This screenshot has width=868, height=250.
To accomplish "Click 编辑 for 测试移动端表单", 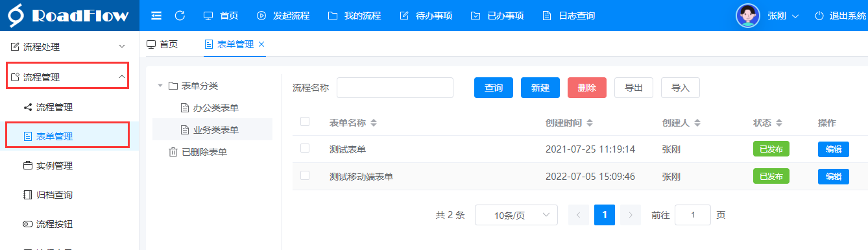I will click(x=834, y=176).
